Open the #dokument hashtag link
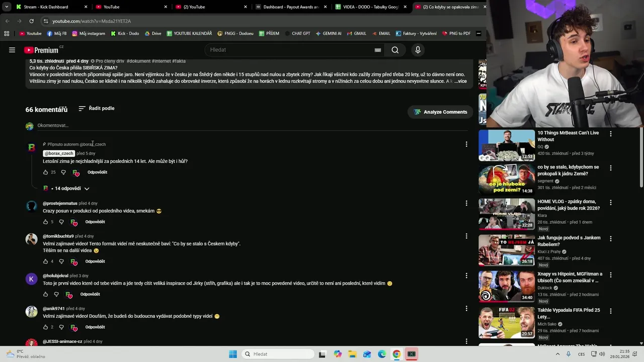Viewport: 644px width, 362px height. tap(138, 61)
